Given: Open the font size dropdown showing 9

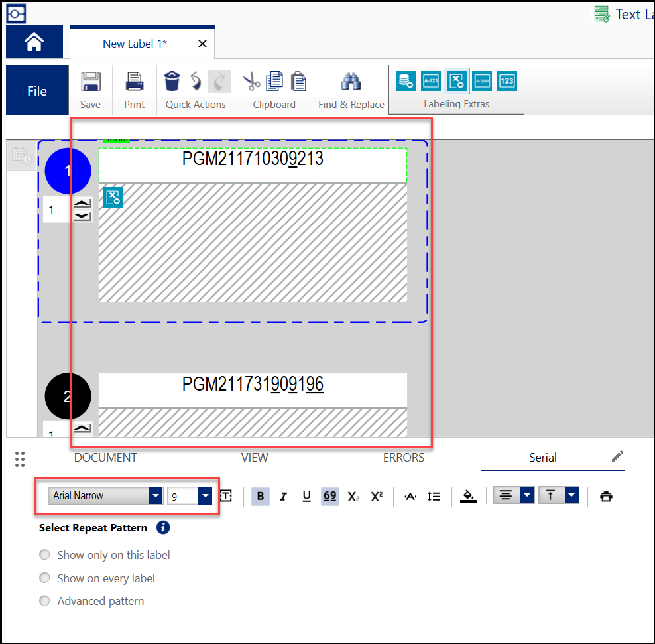Looking at the screenshot, I should coord(205,496).
